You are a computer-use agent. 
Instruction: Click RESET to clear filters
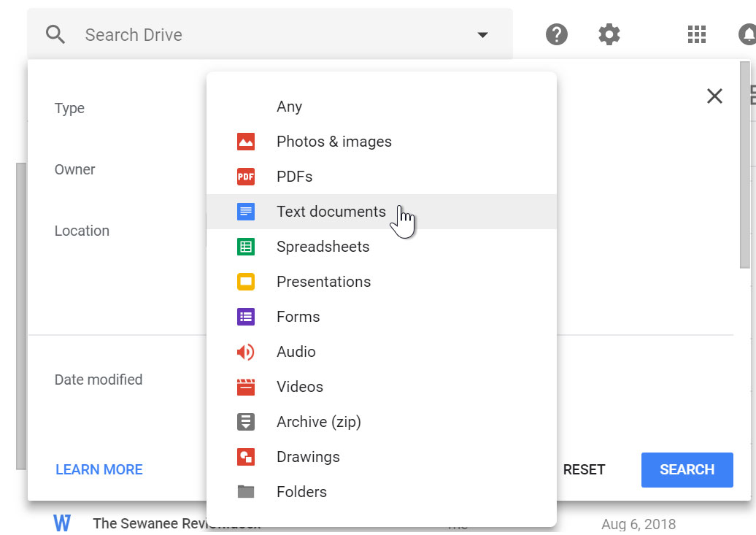[584, 469]
